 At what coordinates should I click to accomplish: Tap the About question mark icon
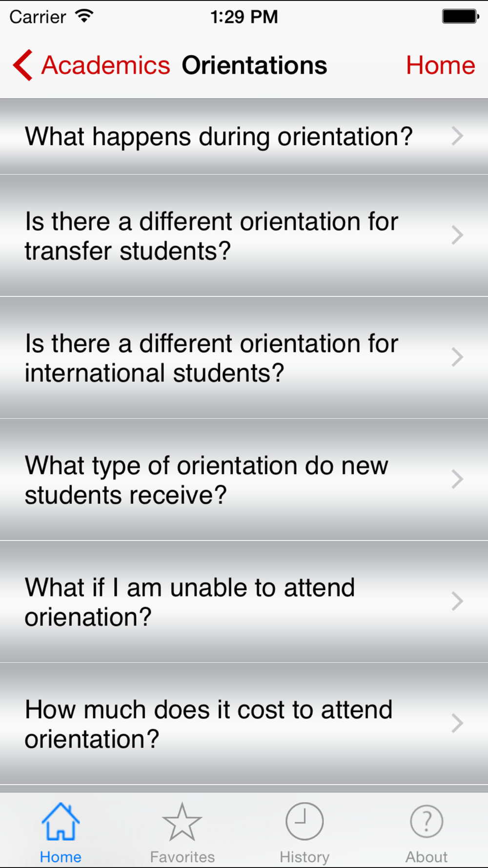click(x=427, y=821)
